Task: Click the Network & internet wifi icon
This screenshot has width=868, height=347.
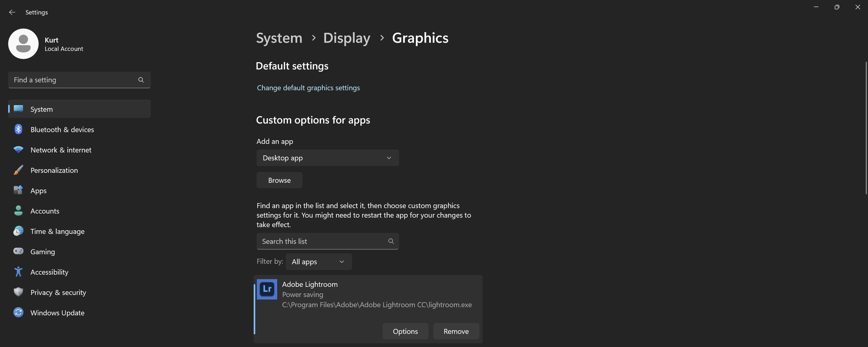Action: (x=18, y=150)
